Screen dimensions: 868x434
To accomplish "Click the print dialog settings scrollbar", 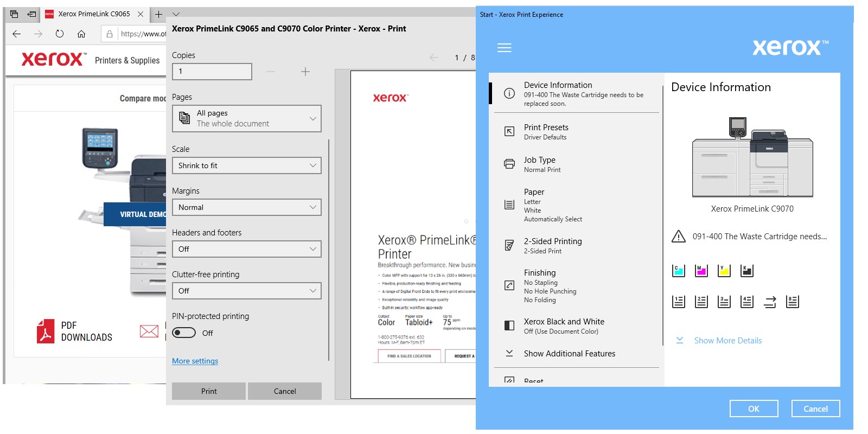I will click(x=329, y=250).
